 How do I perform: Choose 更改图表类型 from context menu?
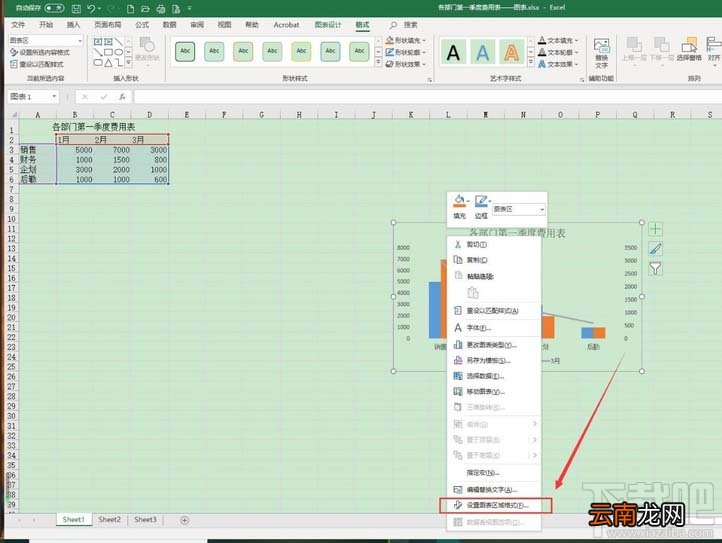(x=494, y=344)
